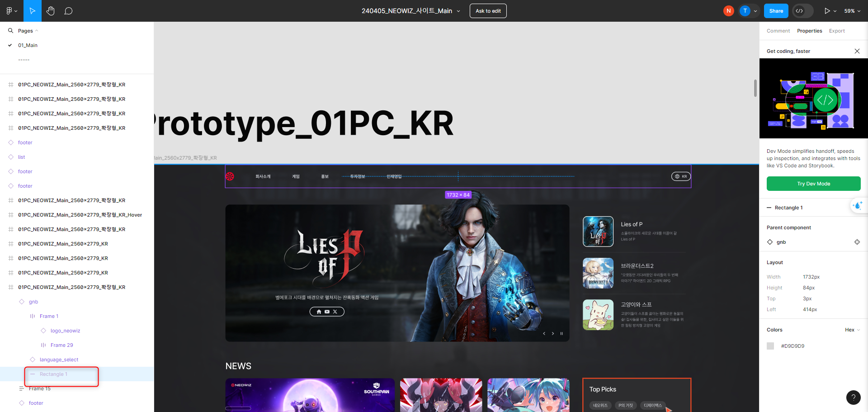Click the search icon in Pages panel
This screenshot has height=412, width=868.
pyautogui.click(x=10, y=31)
